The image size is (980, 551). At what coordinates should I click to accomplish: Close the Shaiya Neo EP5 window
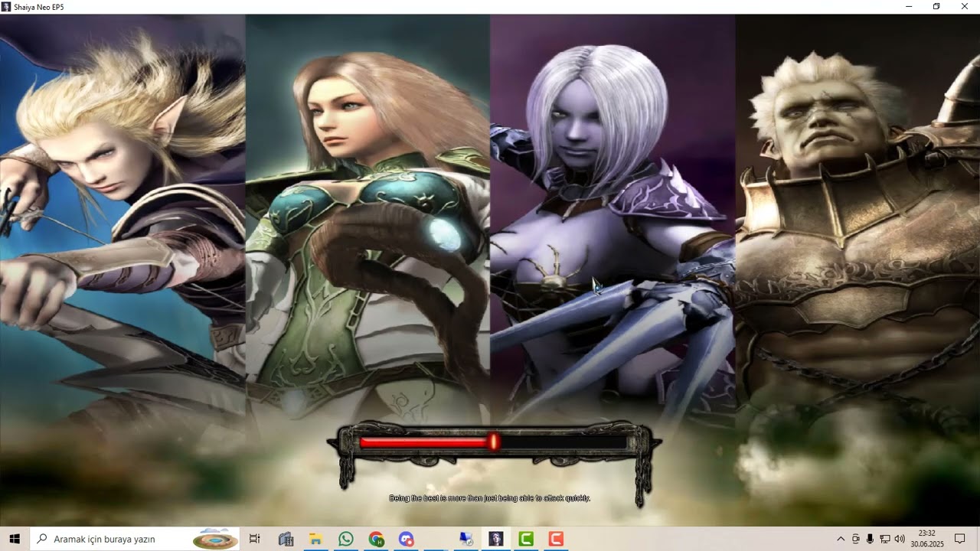click(x=965, y=7)
